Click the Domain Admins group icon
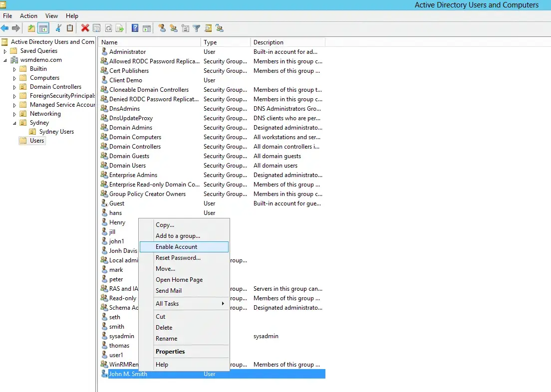This screenshot has width=551, height=392. [104, 128]
